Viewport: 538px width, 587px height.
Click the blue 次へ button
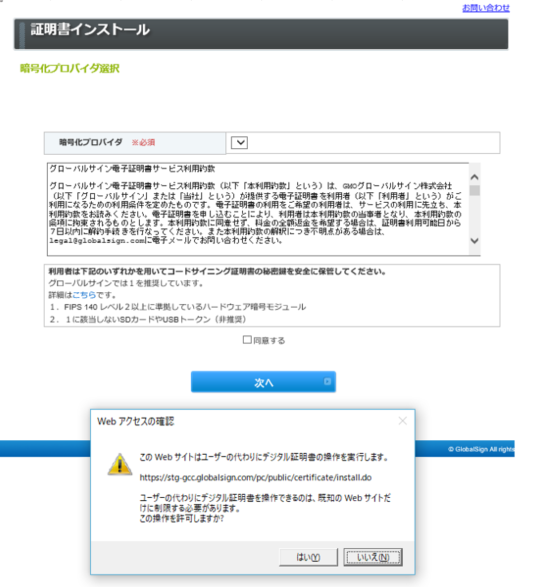(x=263, y=382)
